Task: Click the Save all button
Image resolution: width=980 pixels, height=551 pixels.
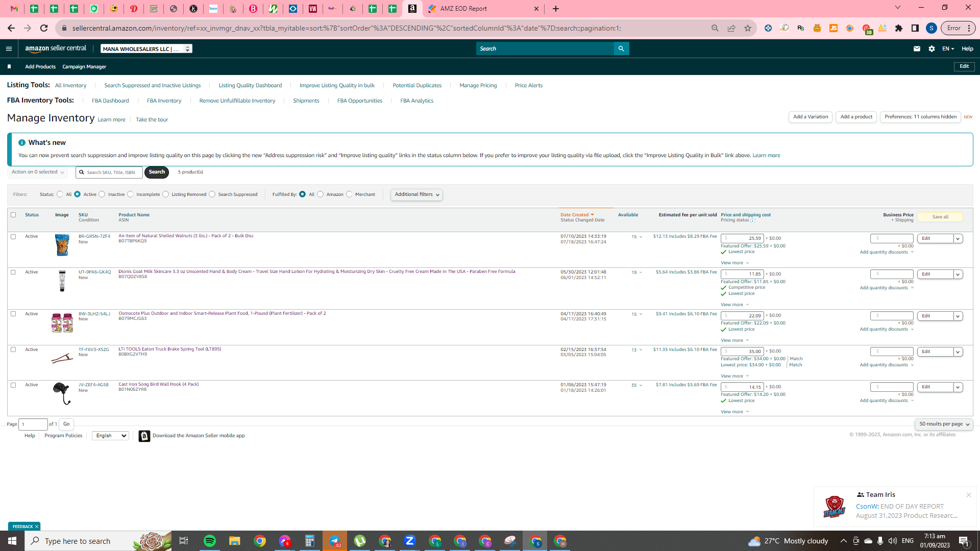Action: [940, 217]
